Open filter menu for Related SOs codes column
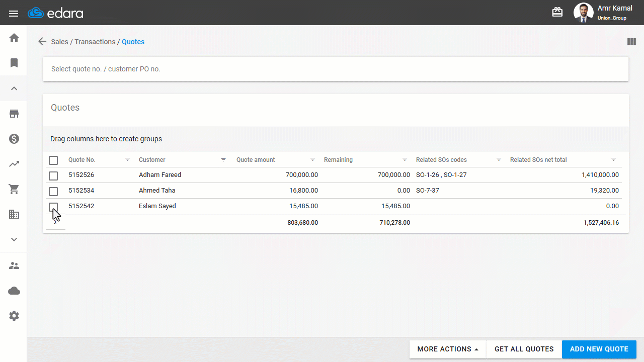The width and height of the screenshot is (644, 362). click(499, 159)
